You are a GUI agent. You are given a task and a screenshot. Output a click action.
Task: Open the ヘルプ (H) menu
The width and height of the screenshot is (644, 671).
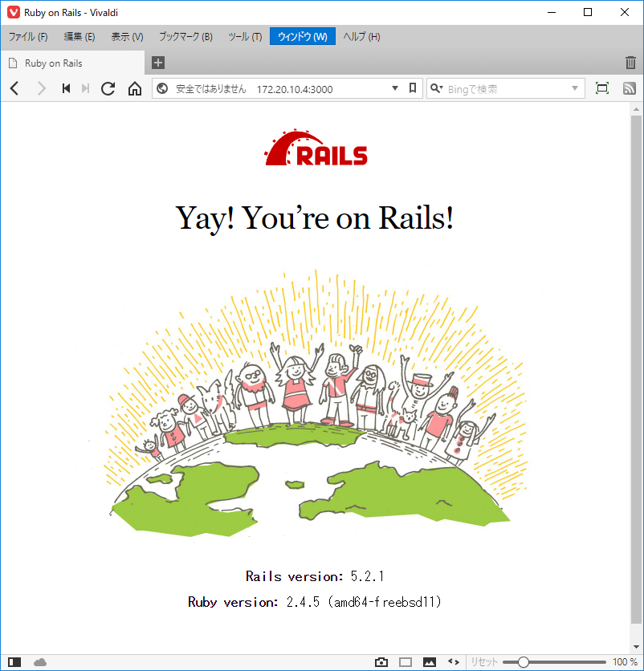coord(362,37)
